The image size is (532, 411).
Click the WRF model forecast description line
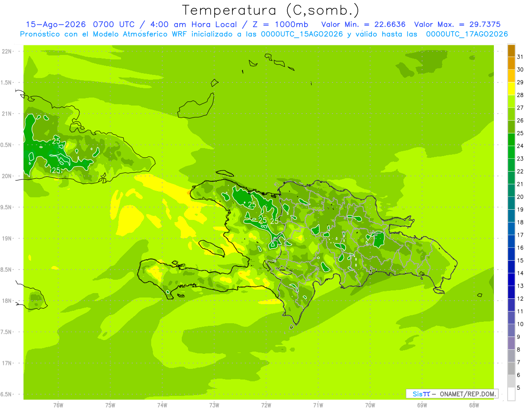[x=264, y=34]
